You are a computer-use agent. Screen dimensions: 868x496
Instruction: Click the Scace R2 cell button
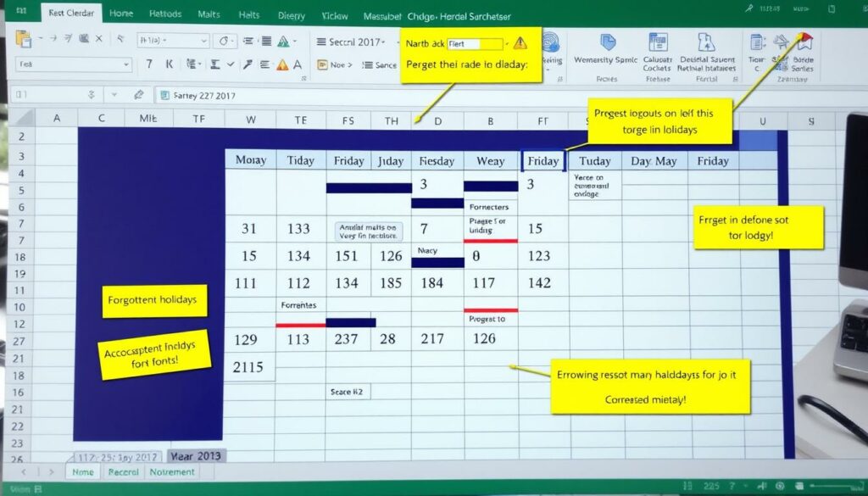[x=348, y=392]
